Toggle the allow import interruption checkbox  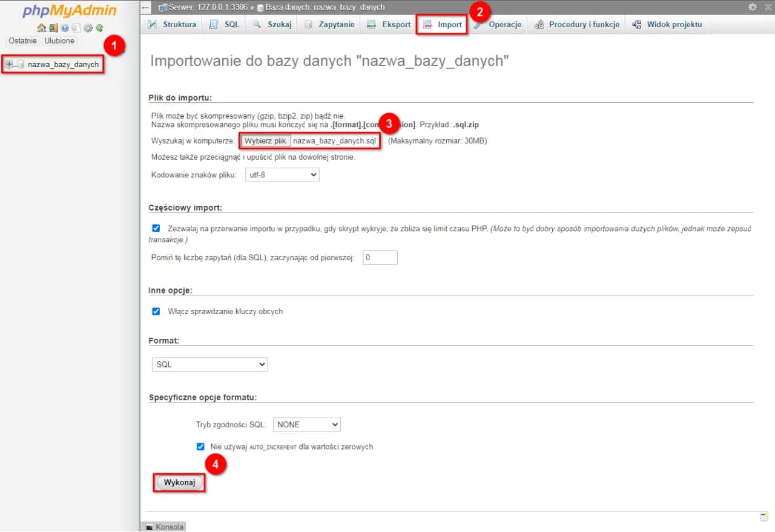click(156, 228)
